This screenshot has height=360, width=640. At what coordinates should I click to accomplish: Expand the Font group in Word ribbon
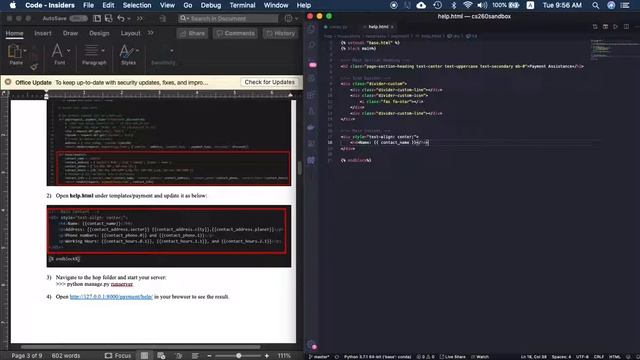point(69,51)
